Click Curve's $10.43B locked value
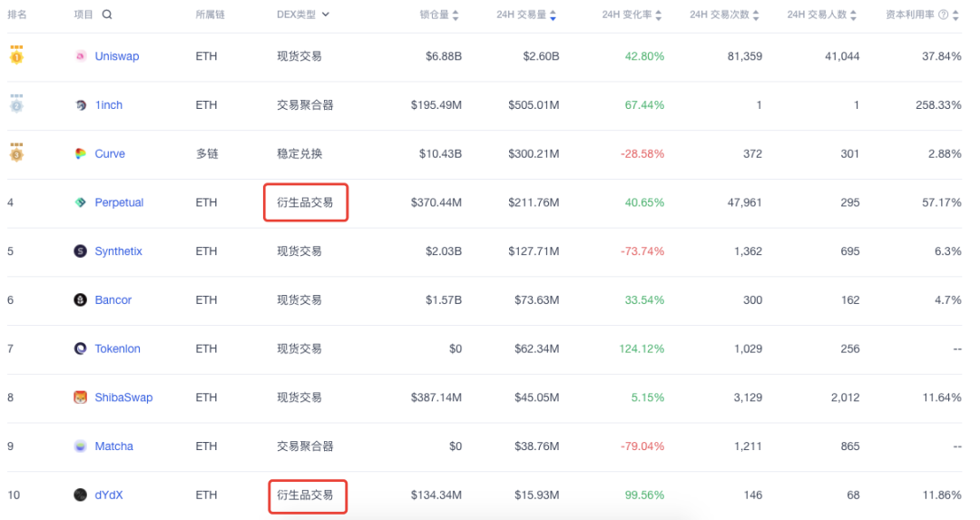This screenshot has width=980, height=520. pyautogui.click(x=441, y=153)
